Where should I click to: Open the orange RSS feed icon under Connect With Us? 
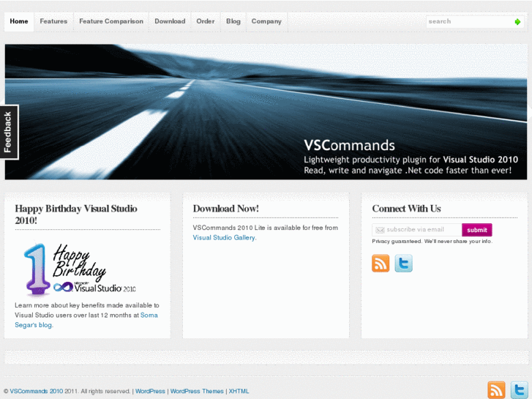point(381,263)
